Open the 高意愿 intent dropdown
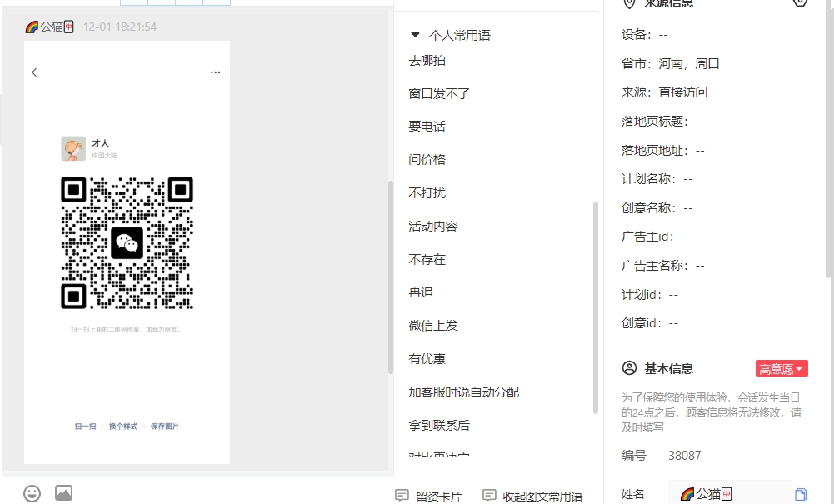 tap(782, 368)
